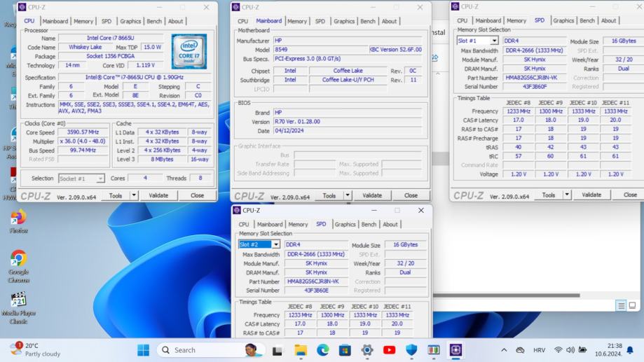Launch Microsoft Edge from the taskbar
This screenshot has height=362, width=644.
322,350
